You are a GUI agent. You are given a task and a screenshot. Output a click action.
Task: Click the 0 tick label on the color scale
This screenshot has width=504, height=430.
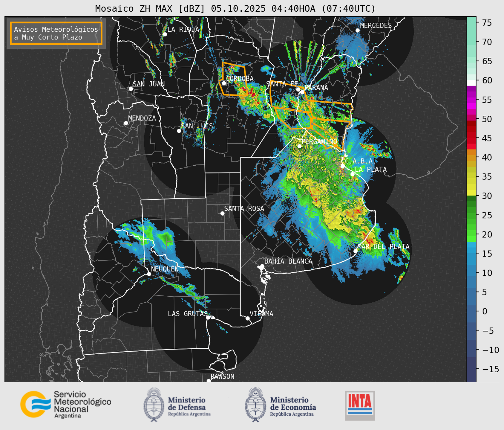coord(484,311)
